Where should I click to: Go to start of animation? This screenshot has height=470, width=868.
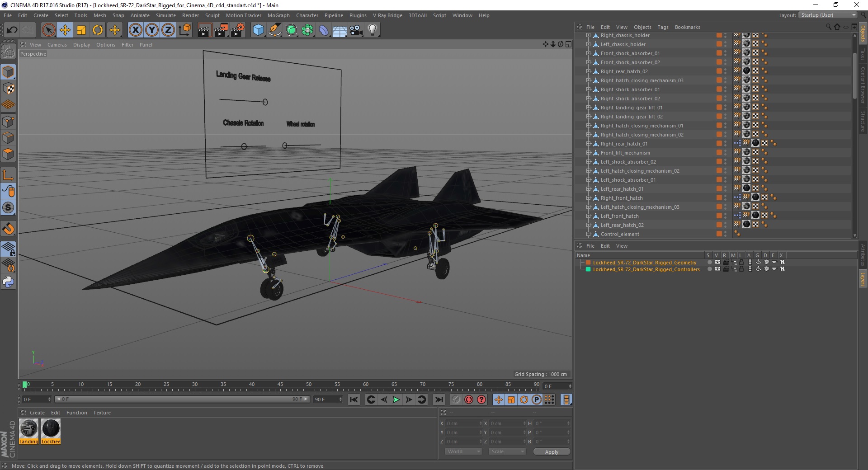click(x=354, y=399)
